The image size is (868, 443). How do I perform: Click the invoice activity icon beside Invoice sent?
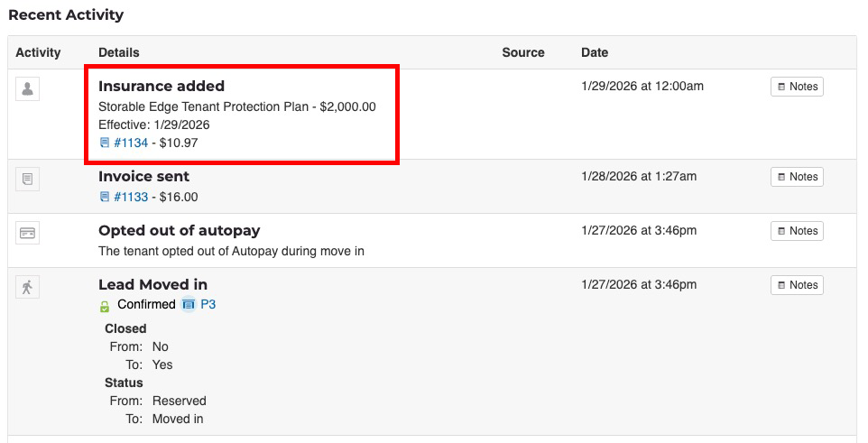click(x=27, y=179)
